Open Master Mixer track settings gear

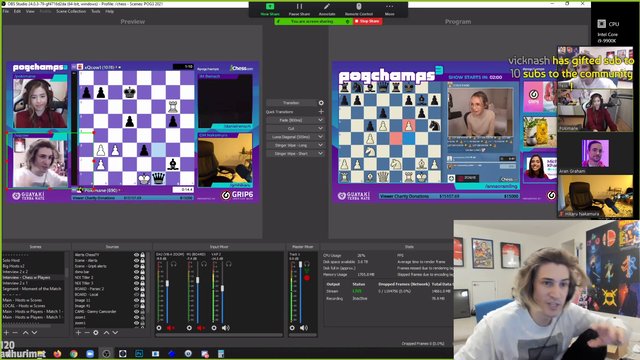pyautogui.click(x=292, y=328)
